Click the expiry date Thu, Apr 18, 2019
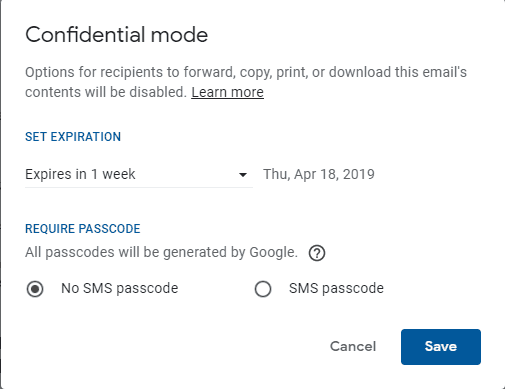The width and height of the screenshot is (505, 389). 319,174
